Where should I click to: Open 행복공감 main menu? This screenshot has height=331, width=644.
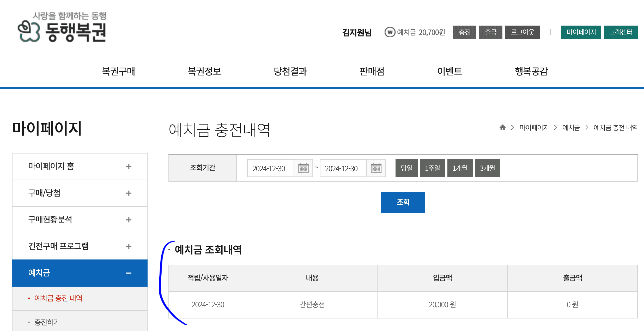coord(531,71)
